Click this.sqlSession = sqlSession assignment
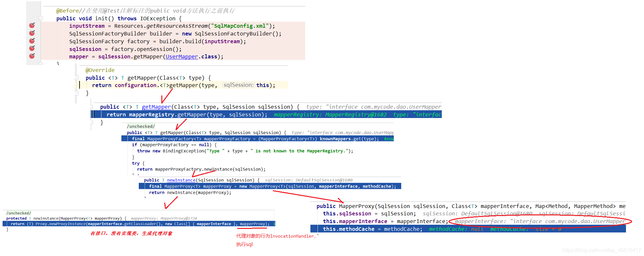The width and height of the screenshot is (644, 256). (369, 213)
